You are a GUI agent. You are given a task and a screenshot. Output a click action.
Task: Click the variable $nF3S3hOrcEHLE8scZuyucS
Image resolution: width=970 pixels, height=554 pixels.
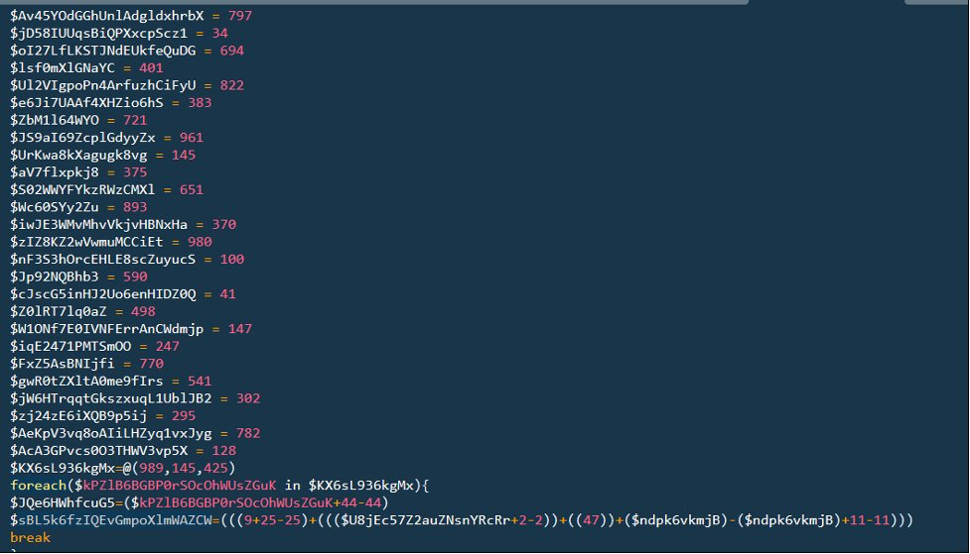point(103,259)
